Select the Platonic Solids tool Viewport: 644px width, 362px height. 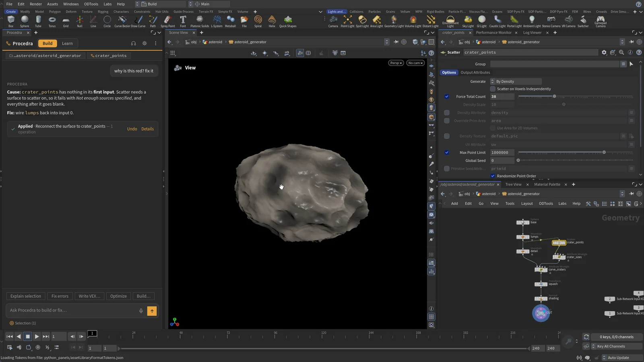pos(200,21)
